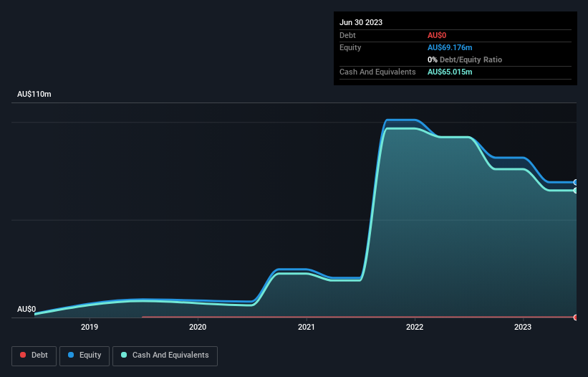Click the 2022 x-axis label

coord(415,327)
